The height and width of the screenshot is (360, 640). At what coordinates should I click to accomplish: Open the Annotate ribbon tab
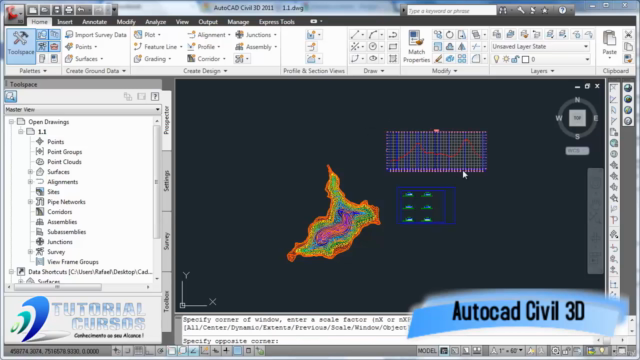(94, 22)
